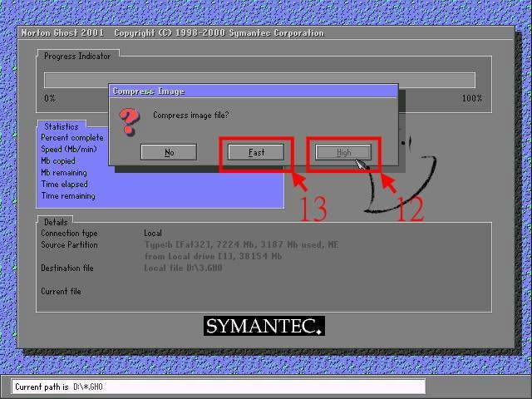
Task: Click the Symantec logo
Action: point(264,326)
